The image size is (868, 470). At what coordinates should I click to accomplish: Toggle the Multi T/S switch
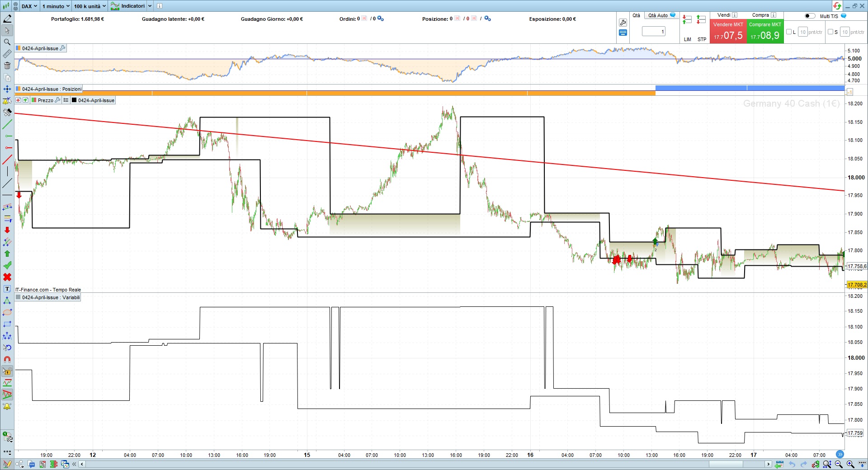click(810, 16)
